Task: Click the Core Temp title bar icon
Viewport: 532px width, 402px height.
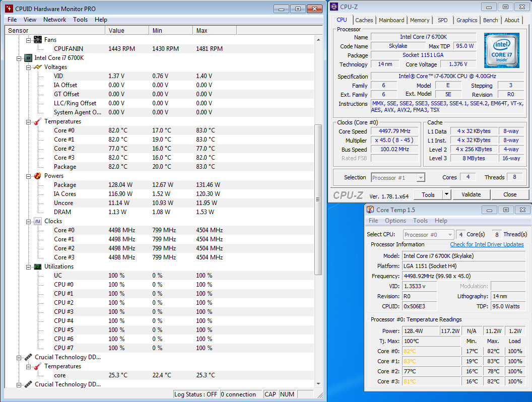Action: point(370,210)
